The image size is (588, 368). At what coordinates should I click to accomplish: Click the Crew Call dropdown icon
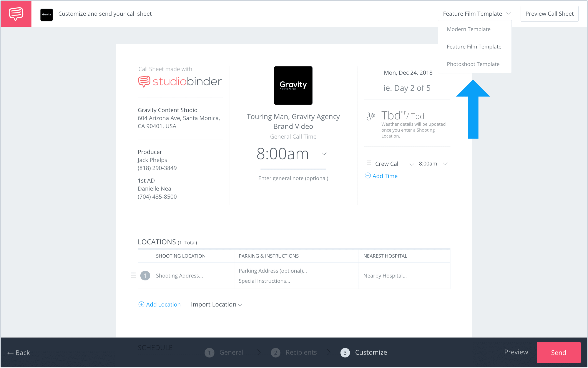(412, 164)
